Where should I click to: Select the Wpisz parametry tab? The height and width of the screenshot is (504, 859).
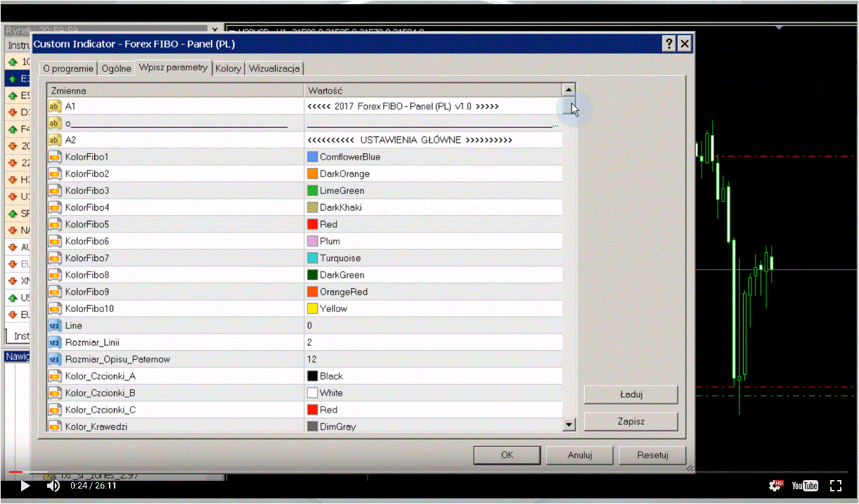[x=173, y=67]
